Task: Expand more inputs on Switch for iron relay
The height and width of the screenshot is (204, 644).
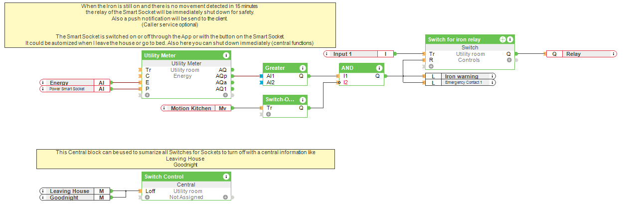Action: 431,66
